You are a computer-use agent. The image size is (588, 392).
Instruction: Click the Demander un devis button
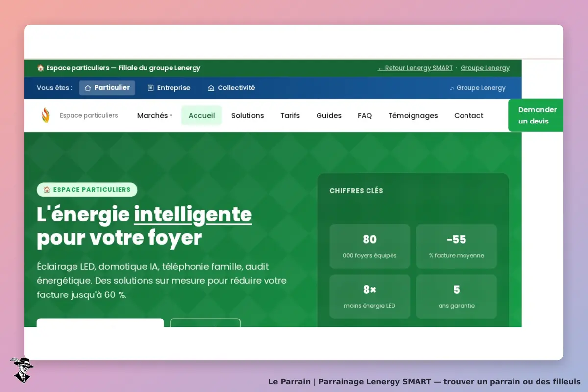point(536,116)
